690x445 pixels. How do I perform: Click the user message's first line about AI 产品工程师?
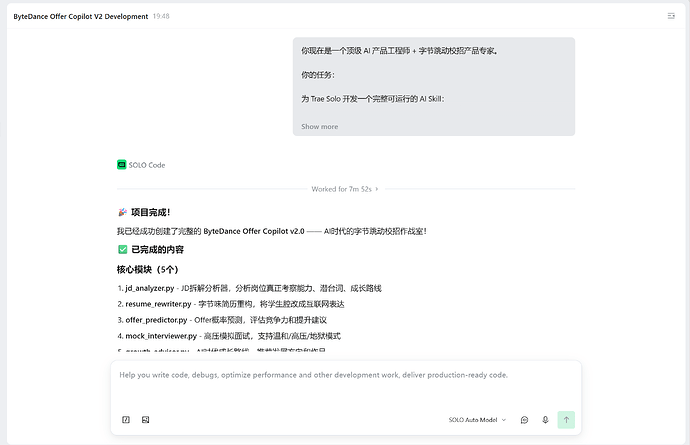pyautogui.click(x=400, y=51)
